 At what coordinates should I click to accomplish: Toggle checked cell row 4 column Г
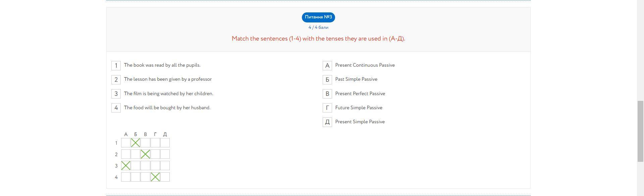click(x=155, y=177)
